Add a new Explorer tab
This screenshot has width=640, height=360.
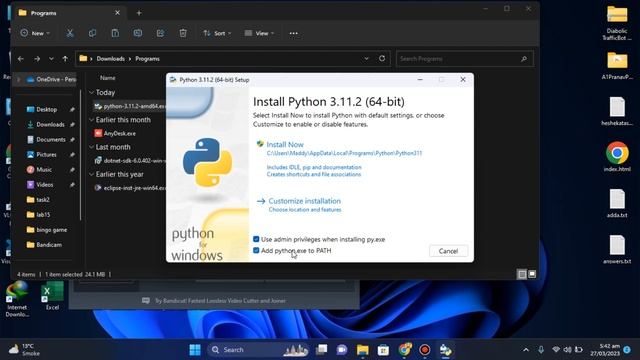point(139,13)
